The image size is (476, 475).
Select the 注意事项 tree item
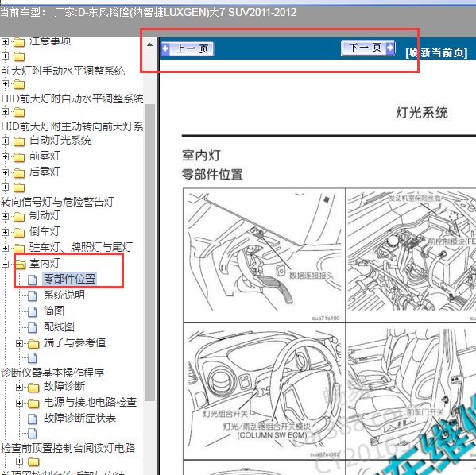[50, 41]
